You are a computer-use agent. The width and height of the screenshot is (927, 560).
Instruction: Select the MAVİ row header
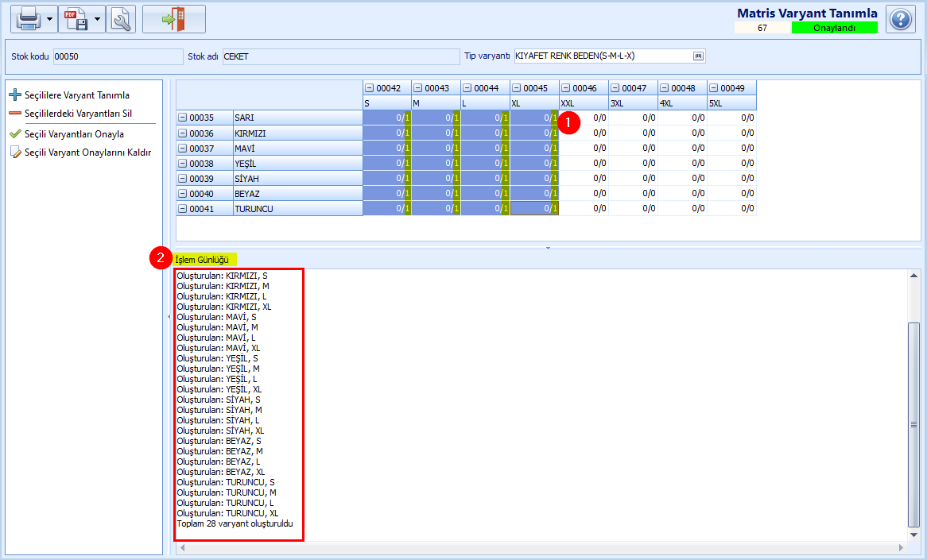pos(298,149)
